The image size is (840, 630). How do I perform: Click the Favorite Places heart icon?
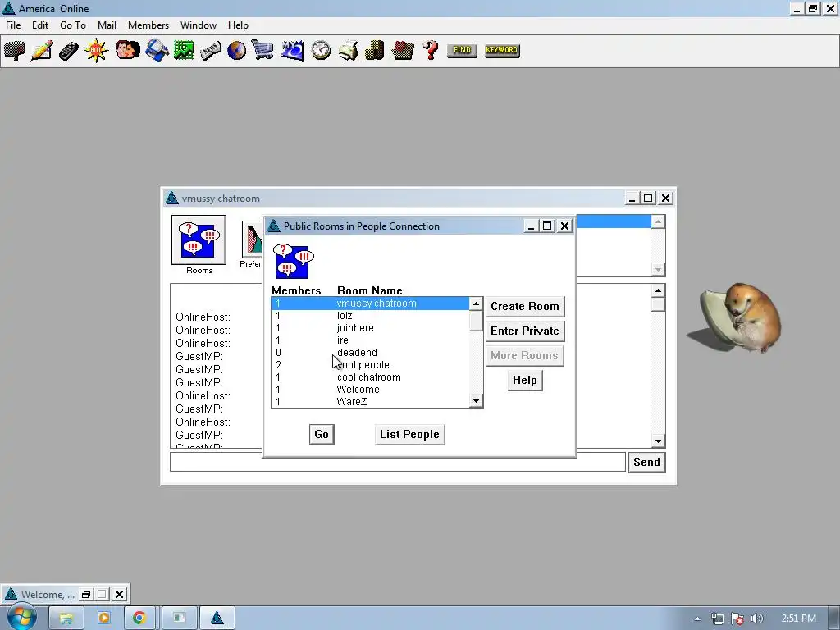402,50
